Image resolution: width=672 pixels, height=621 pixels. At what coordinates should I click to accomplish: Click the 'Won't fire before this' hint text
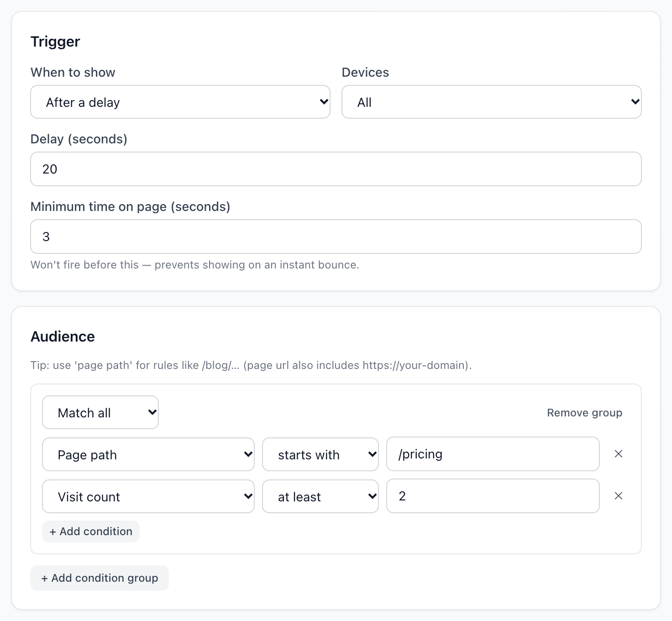pyautogui.click(x=195, y=265)
